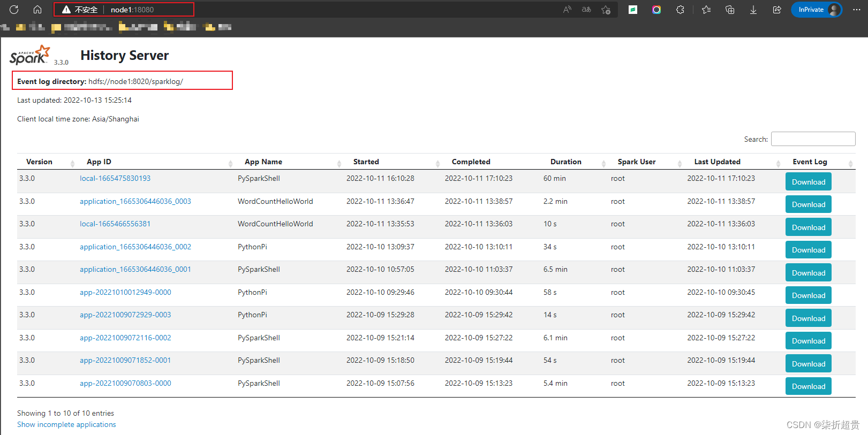
Task: Click Show incomplete applications link
Action: (66, 424)
